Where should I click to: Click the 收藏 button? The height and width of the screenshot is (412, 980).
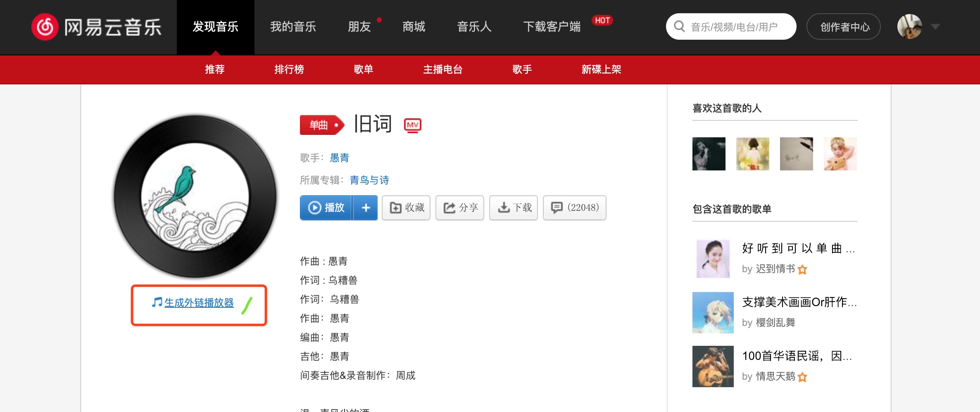pos(406,208)
